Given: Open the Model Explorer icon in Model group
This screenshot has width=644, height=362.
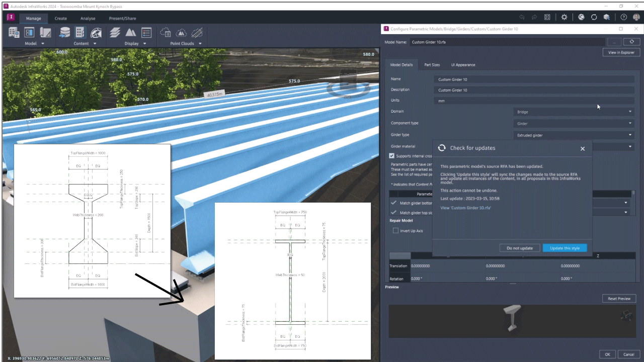Looking at the screenshot, I should (x=14, y=33).
